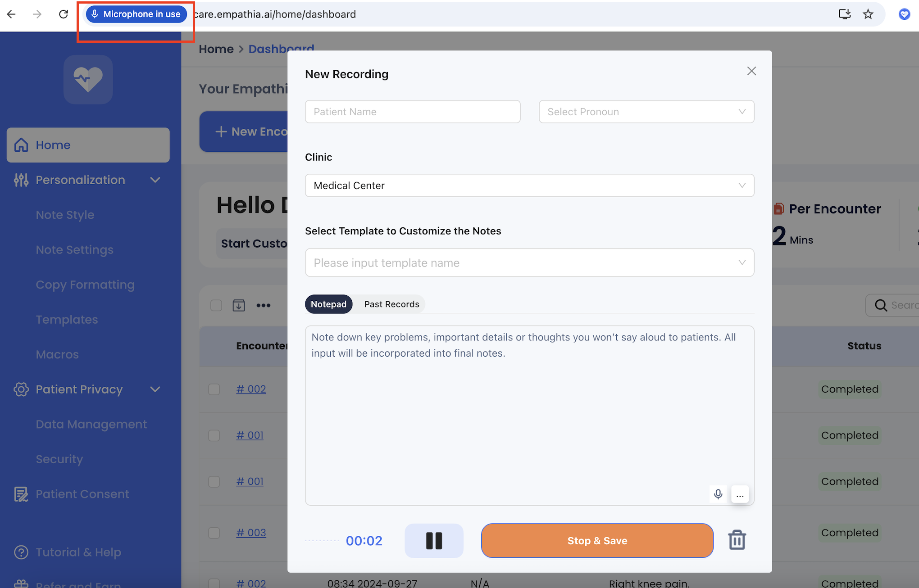Click the Patient Name input field

(412, 112)
